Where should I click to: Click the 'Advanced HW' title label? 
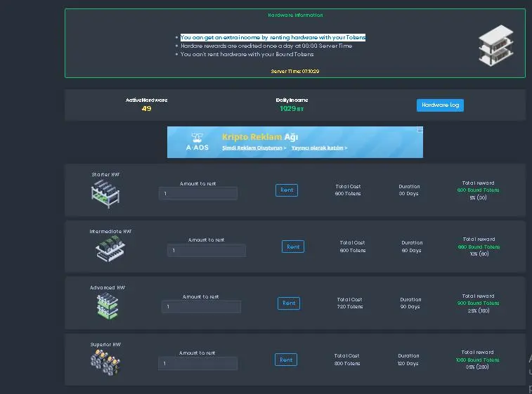108,288
